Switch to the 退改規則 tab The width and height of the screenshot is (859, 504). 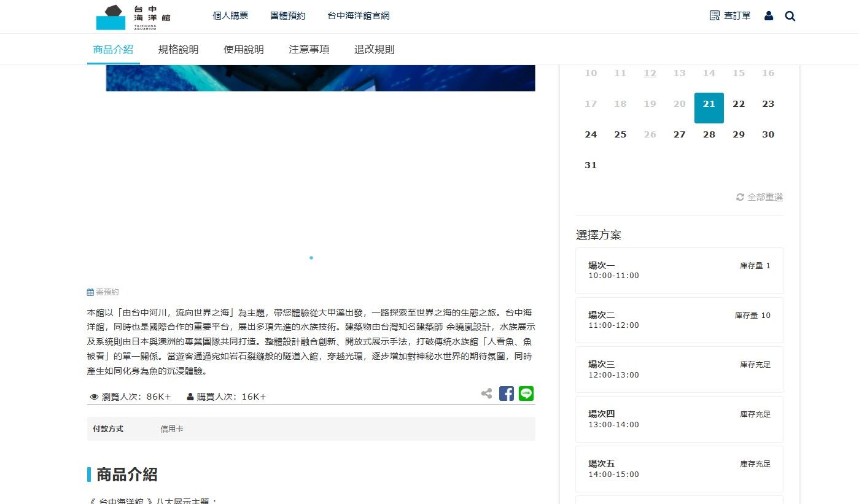374,49
